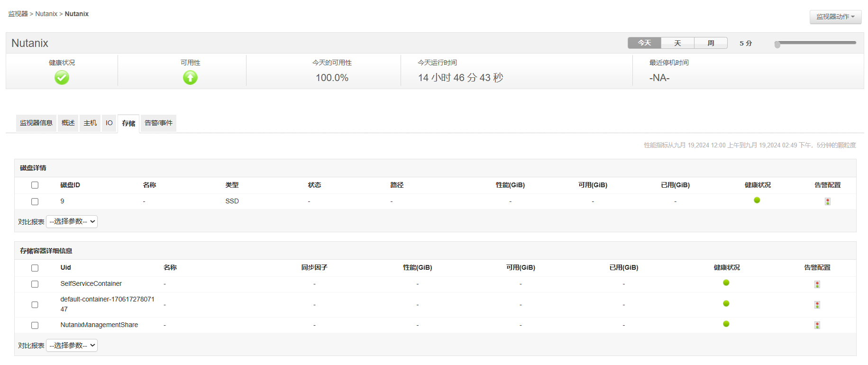Select the 存储 tab
The height and width of the screenshot is (365, 868).
pyautogui.click(x=128, y=124)
